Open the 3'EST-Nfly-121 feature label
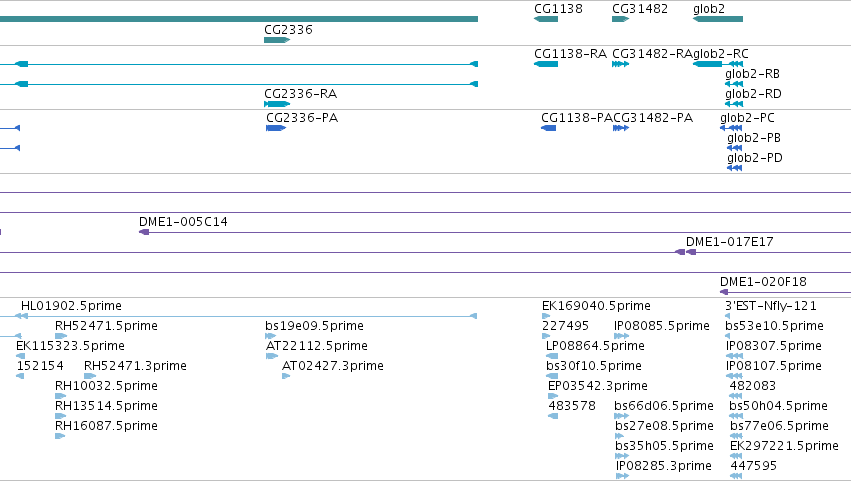The height and width of the screenshot is (481, 851). click(x=771, y=306)
